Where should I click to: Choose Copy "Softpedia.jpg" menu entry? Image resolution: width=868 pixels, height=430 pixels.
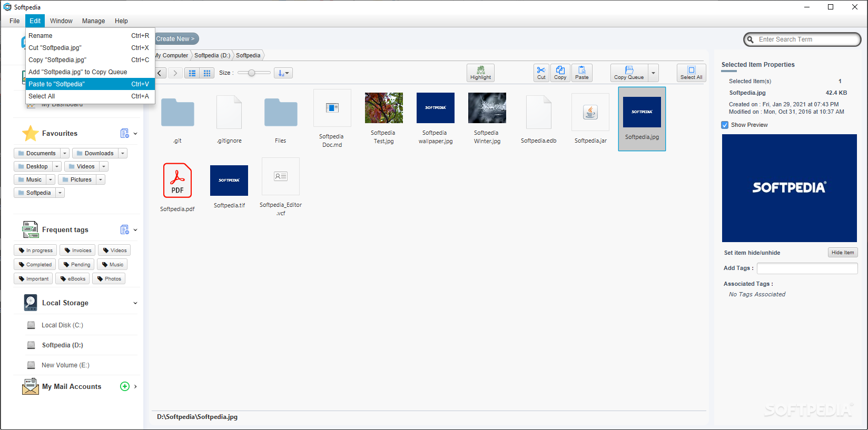click(90, 60)
